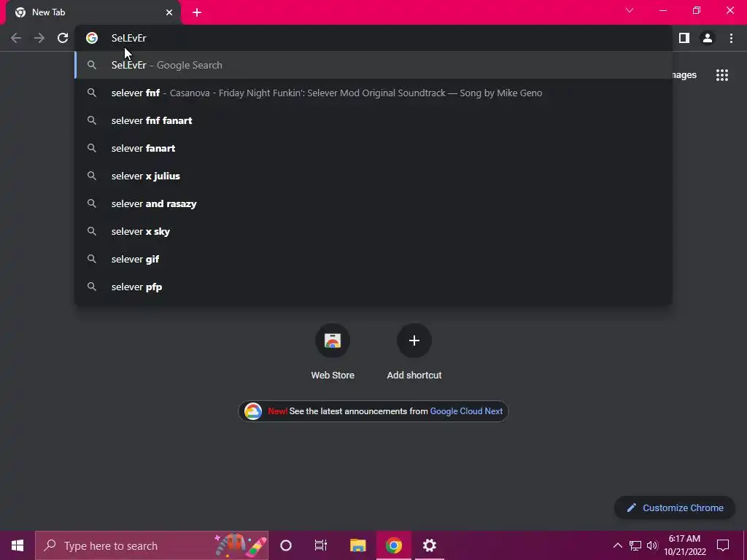Pick the 'selever and rasazy' suggestion
747x560 pixels.
pos(373,203)
